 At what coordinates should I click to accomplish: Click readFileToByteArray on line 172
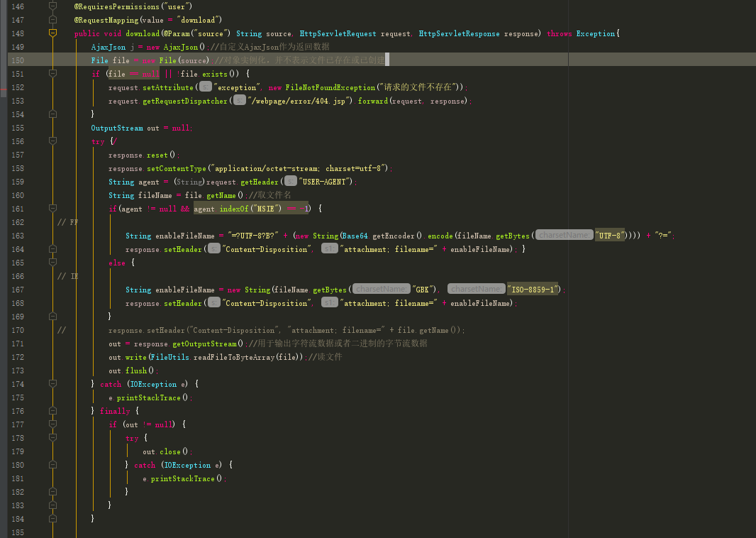(234, 357)
